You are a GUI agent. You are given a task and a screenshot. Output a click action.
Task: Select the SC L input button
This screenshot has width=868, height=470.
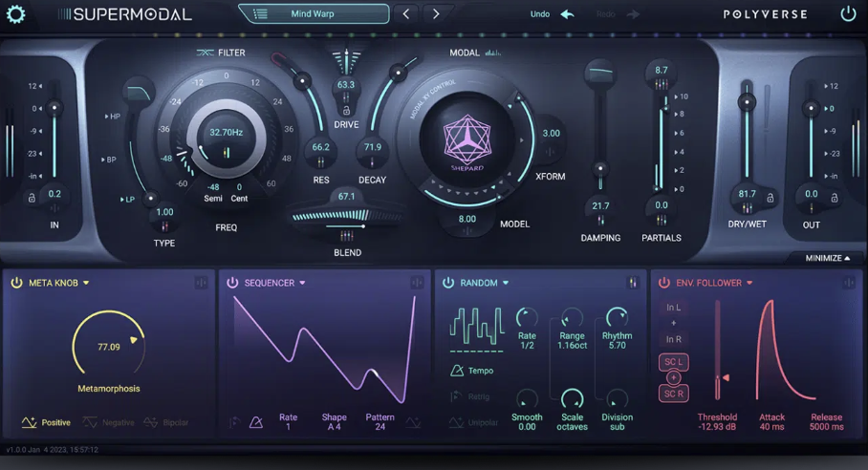coord(674,362)
